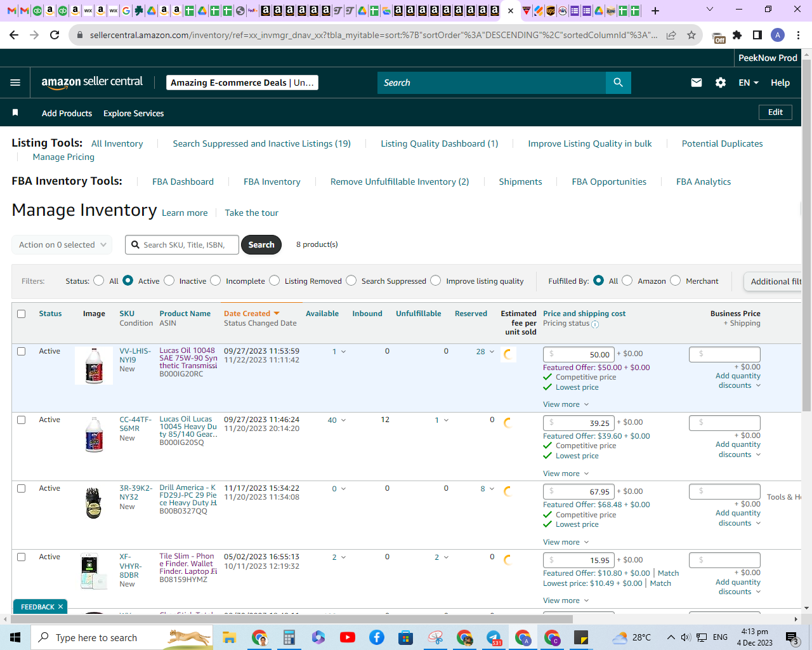
Task: Expand Available dropdown showing 40
Action: [x=337, y=420]
